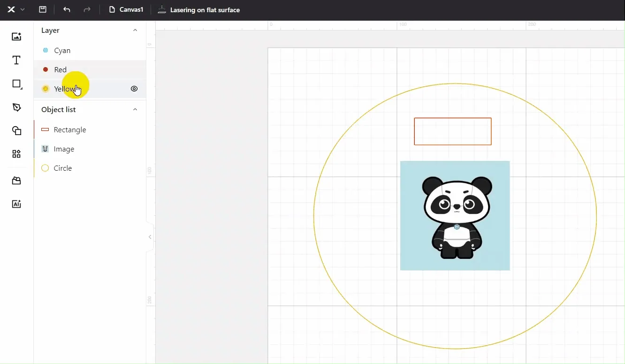This screenshot has height=364, width=625.
Task: Open the Apps grid icon
Action: [16, 154]
